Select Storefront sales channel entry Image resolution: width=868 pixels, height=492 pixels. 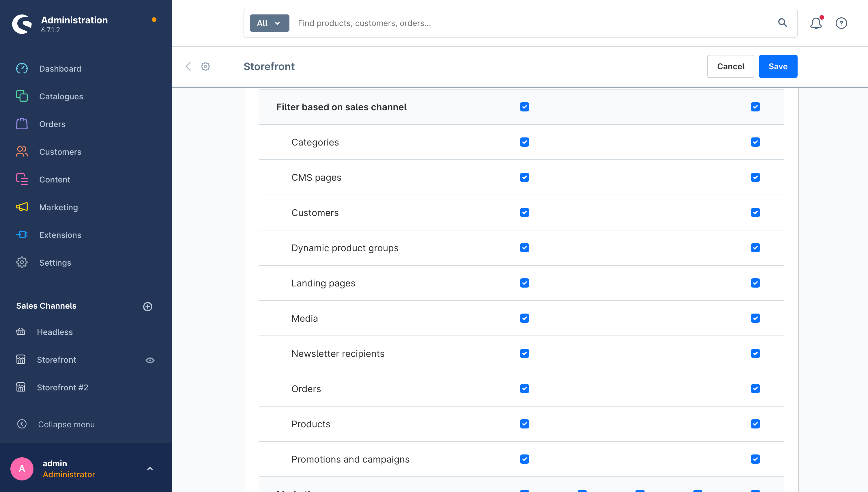56,359
